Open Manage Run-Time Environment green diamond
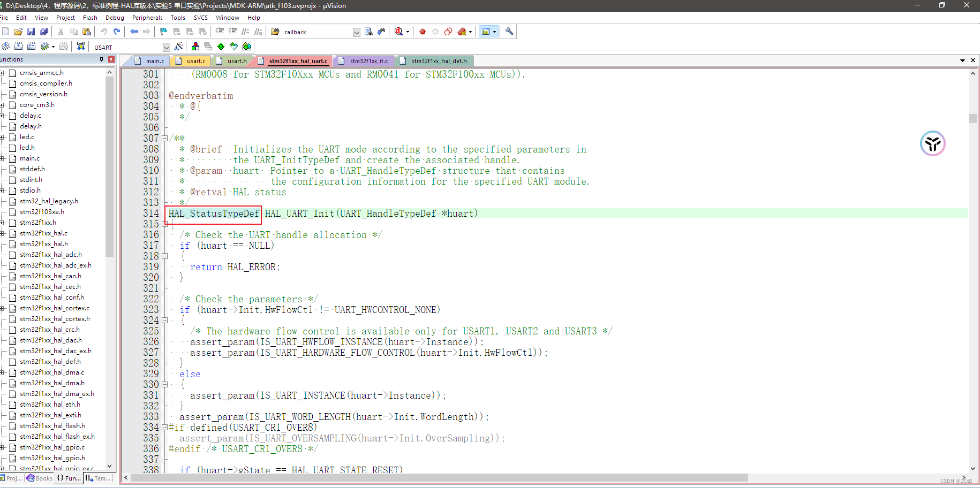The height and width of the screenshot is (488, 980). tap(221, 47)
